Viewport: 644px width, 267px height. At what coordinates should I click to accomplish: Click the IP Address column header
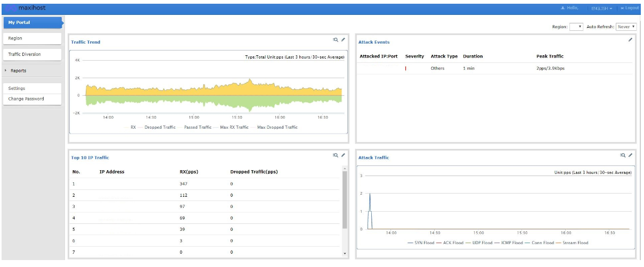pos(112,172)
